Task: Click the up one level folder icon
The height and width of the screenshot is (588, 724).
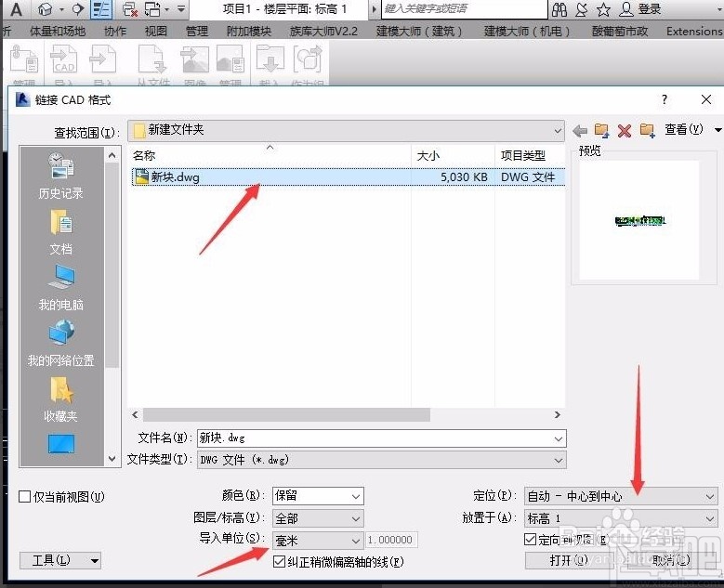Action: 601,131
